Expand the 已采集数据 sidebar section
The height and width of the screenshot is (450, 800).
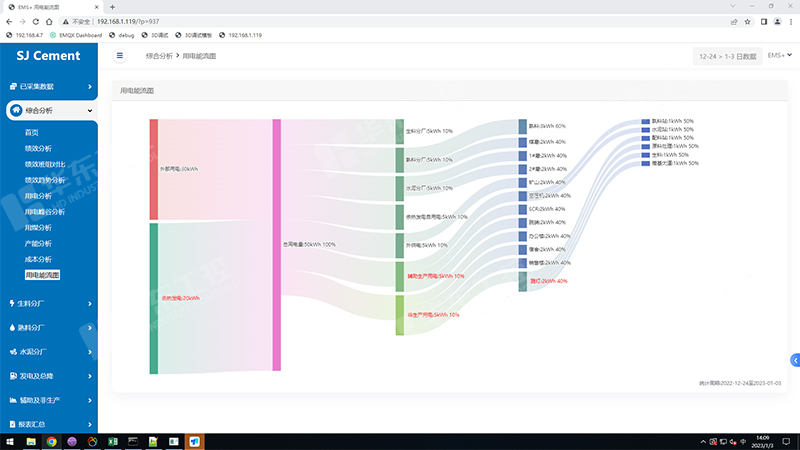[x=48, y=86]
